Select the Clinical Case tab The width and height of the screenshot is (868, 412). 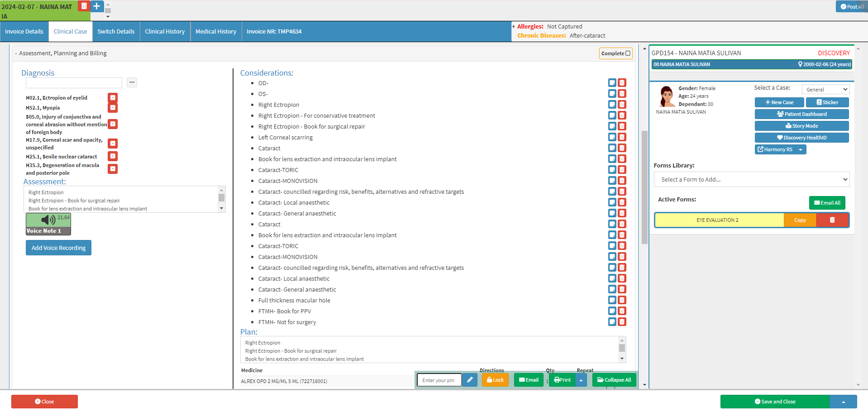(x=70, y=32)
